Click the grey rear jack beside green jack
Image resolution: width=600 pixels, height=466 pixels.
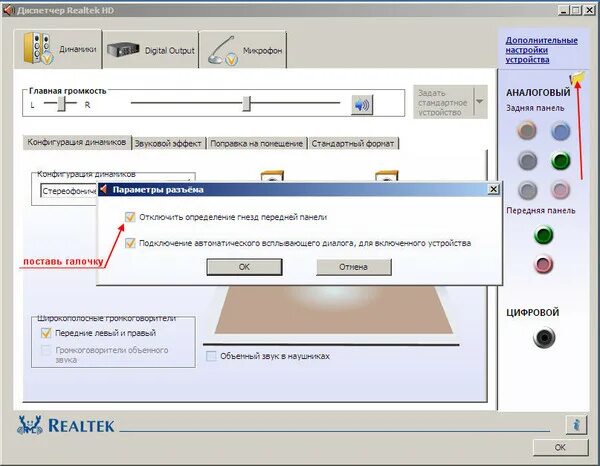(528, 160)
